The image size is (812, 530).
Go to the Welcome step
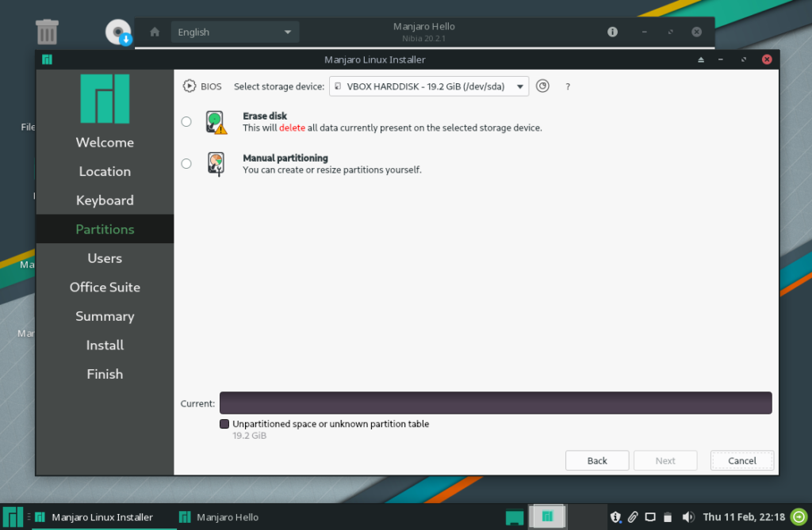(105, 143)
